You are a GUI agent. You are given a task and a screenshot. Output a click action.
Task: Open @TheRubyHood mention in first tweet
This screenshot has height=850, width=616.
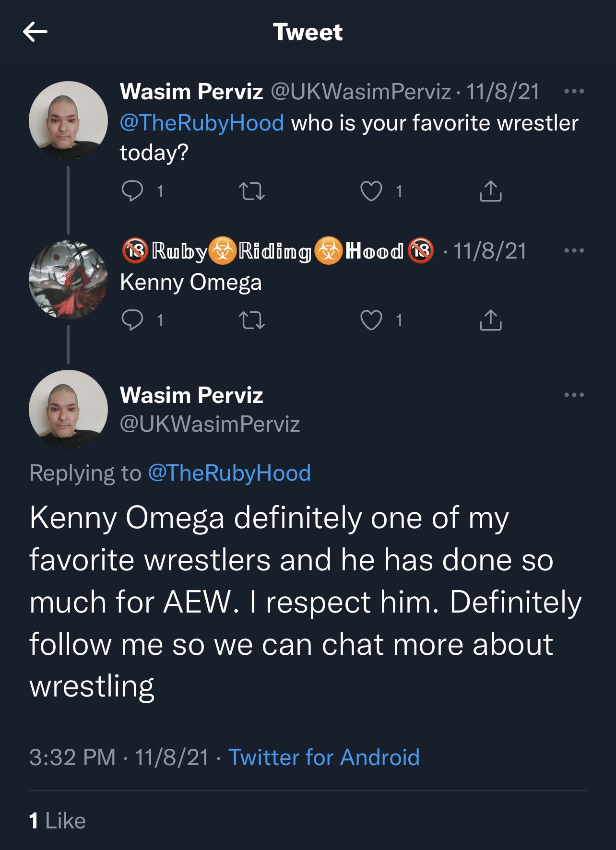202,123
